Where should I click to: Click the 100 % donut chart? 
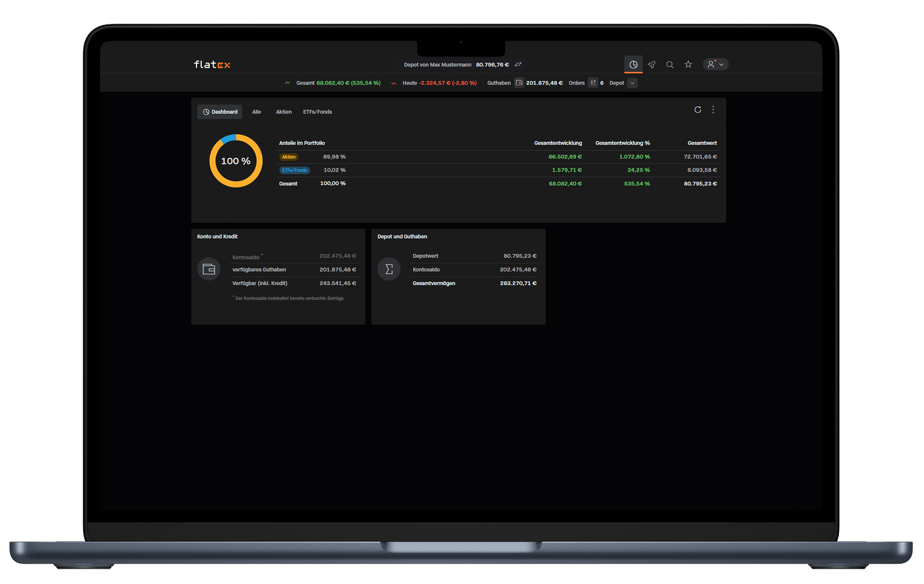236,161
